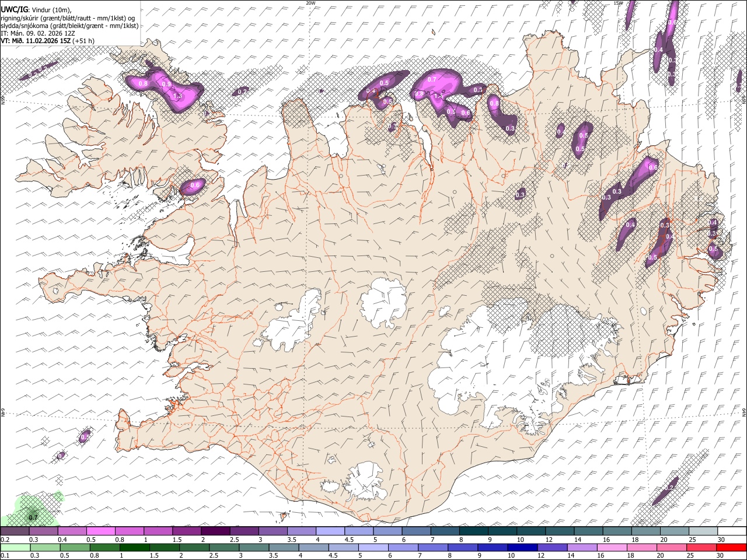Click the '0.2' value in southeast offshore streak
The height and width of the screenshot is (560, 747).
click(x=669, y=488)
